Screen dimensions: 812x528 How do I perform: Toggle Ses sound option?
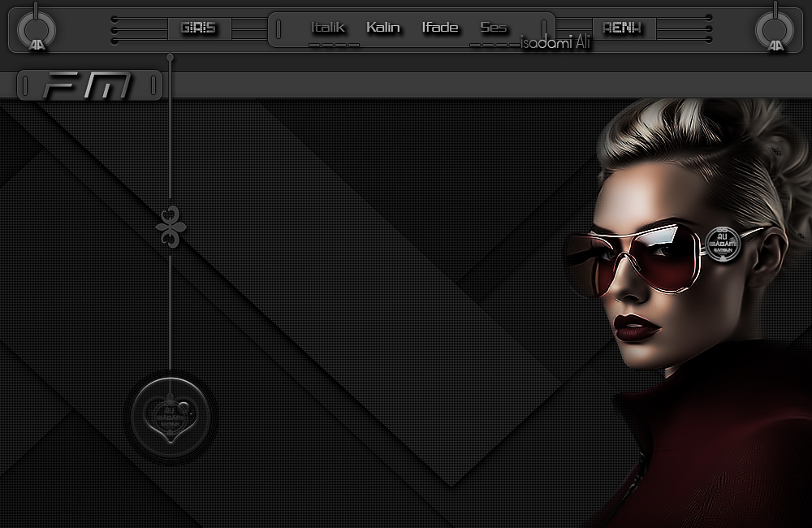pyautogui.click(x=493, y=27)
